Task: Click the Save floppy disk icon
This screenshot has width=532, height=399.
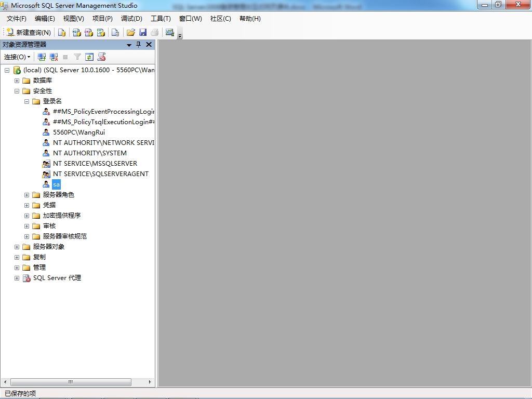Action: pyautogui.click(x=143, y=32)
